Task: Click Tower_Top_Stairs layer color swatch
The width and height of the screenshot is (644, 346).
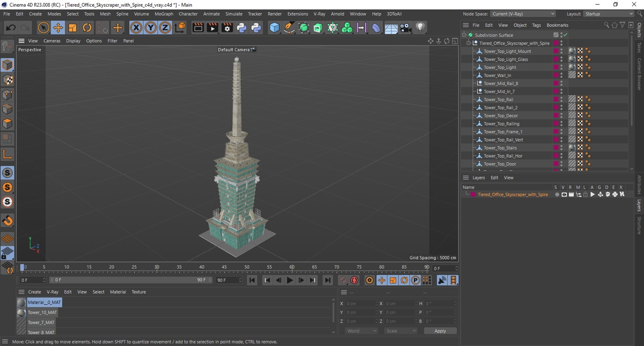Action: [556, 148]
